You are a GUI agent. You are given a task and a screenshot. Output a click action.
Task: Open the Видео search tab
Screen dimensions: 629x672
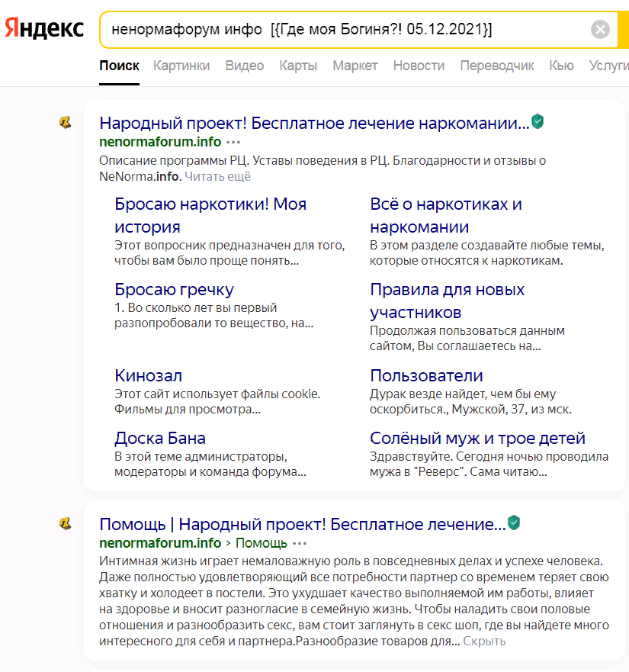click(244, 66)
